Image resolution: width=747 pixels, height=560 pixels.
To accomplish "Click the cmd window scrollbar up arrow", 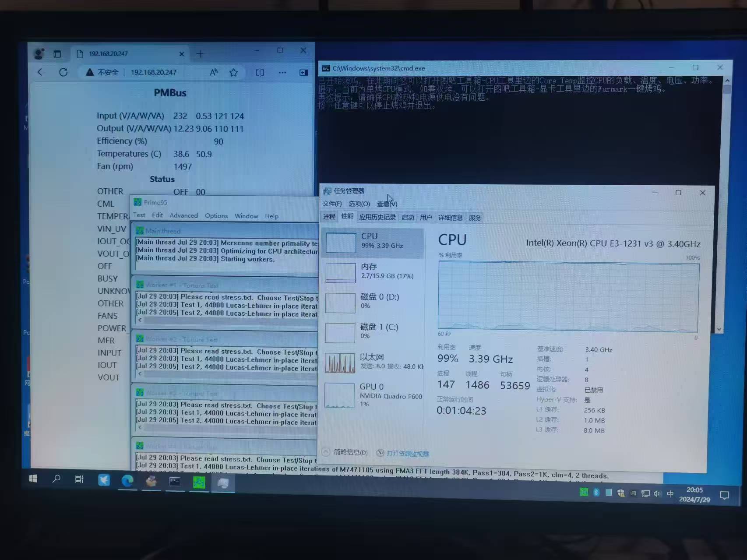I will point(727,81).
